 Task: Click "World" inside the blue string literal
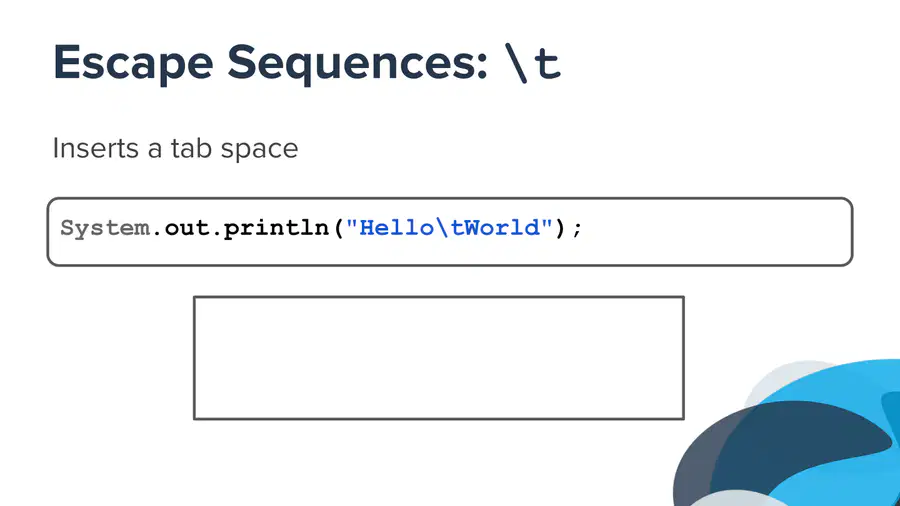point(502,228)
